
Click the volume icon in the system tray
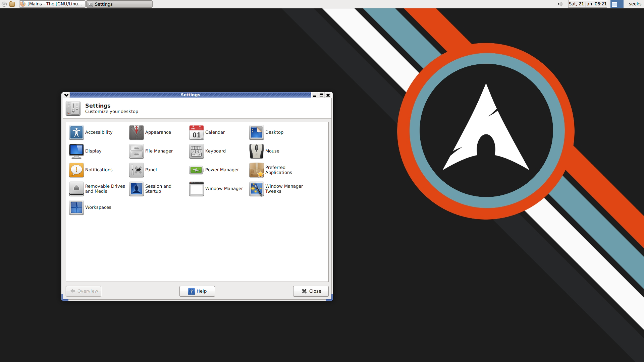point(559,4)
